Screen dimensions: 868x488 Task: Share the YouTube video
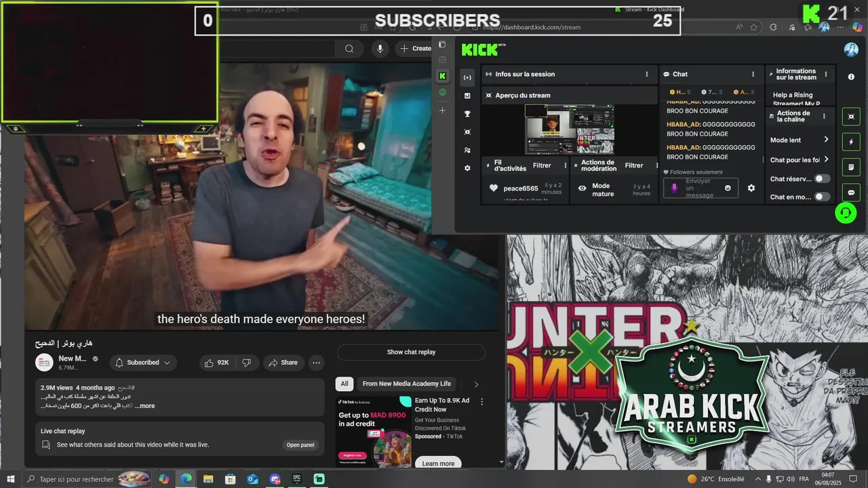283,363
